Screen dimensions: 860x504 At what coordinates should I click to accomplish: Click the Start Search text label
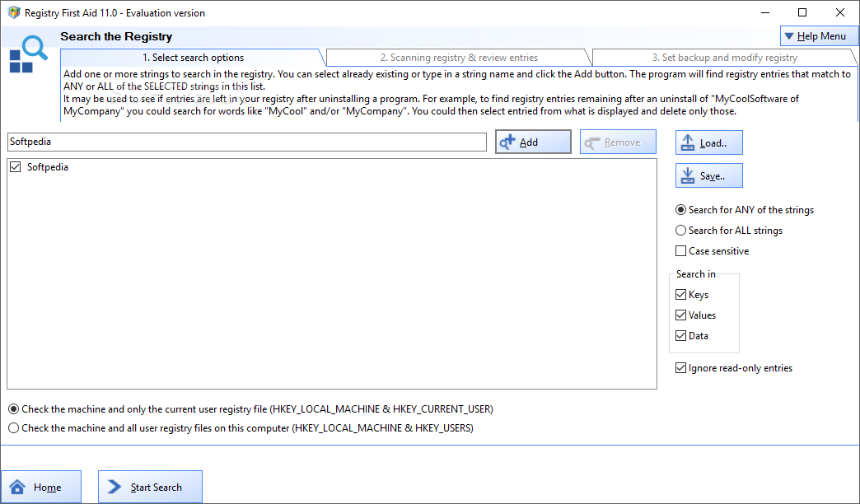(156, 487)
